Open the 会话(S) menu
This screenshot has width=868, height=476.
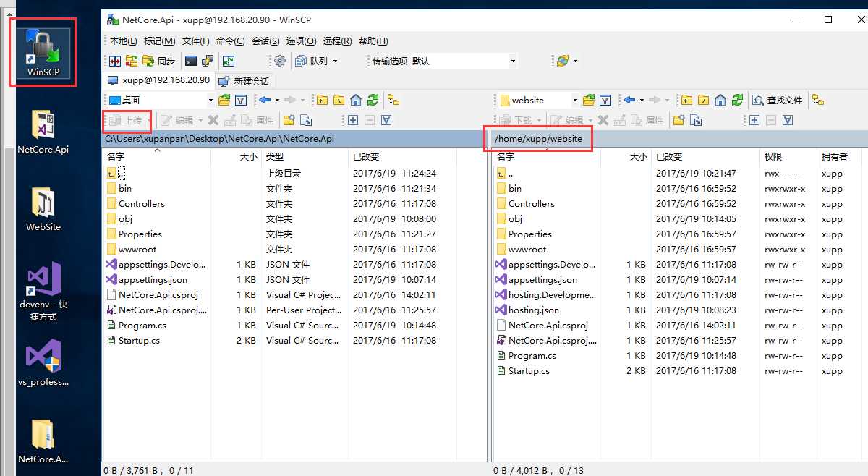[265, 41]
